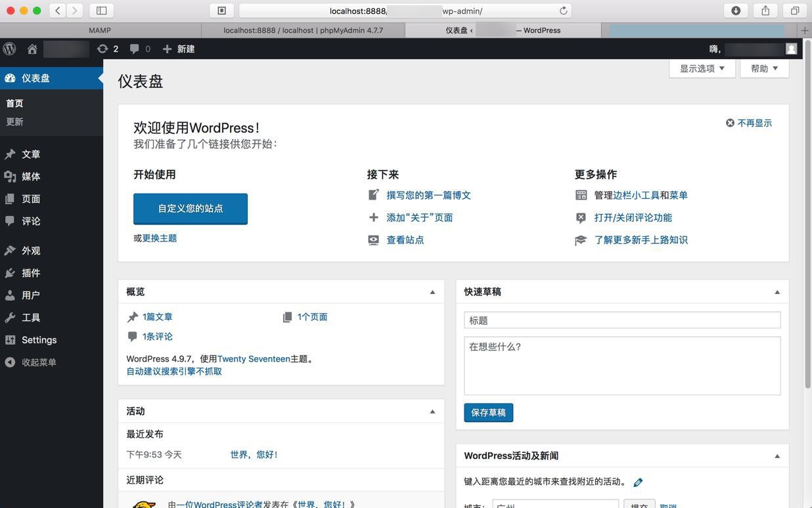Image resolution: width=812 pixels, height=508 pixels.
Task: Click the WordPress logo in admin bar
Action: 9,49
